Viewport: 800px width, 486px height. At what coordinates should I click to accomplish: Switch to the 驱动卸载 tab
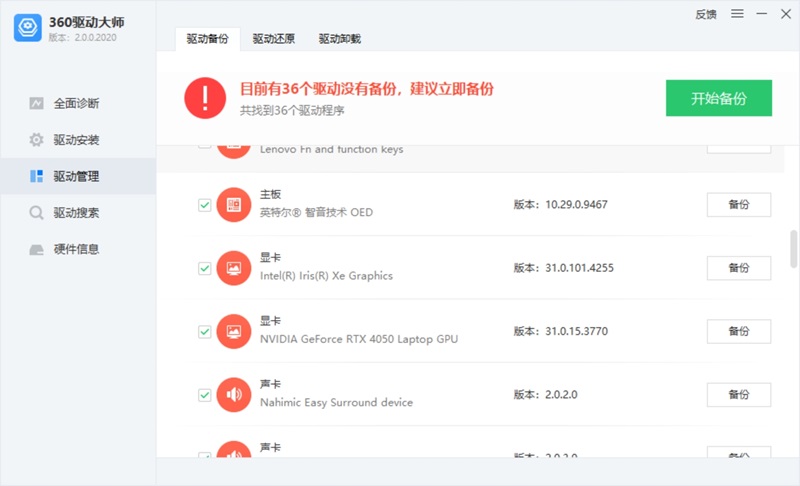(x=340, y=39)
